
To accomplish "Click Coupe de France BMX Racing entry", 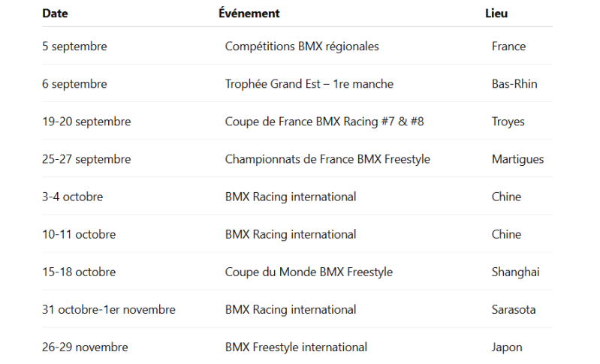I will tap(324, 122).
